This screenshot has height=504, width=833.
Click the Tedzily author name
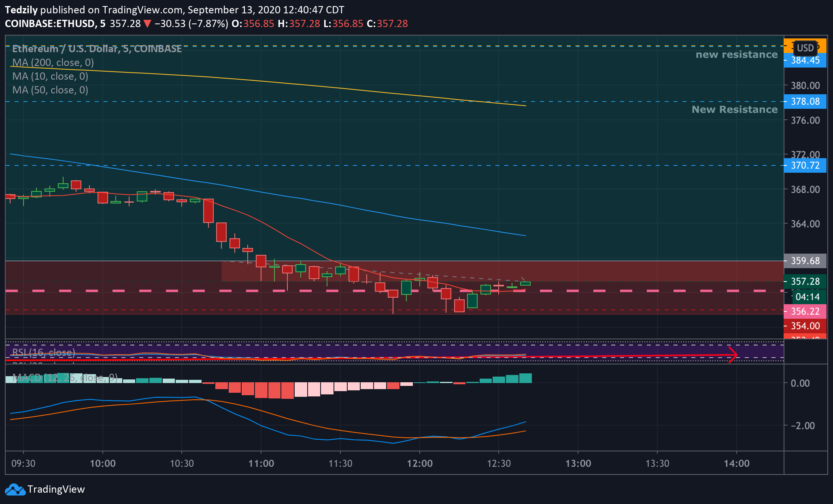pos(21,10)
